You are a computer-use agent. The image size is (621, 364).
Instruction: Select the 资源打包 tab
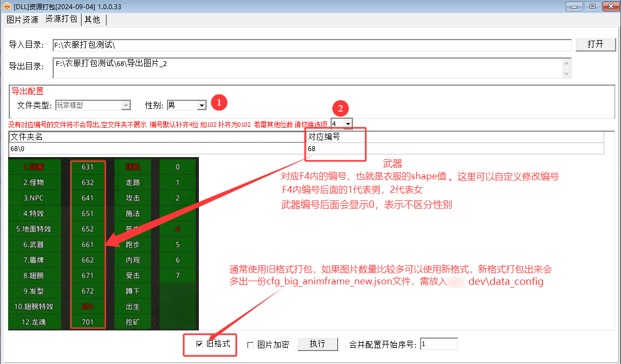tap(61, 19)
